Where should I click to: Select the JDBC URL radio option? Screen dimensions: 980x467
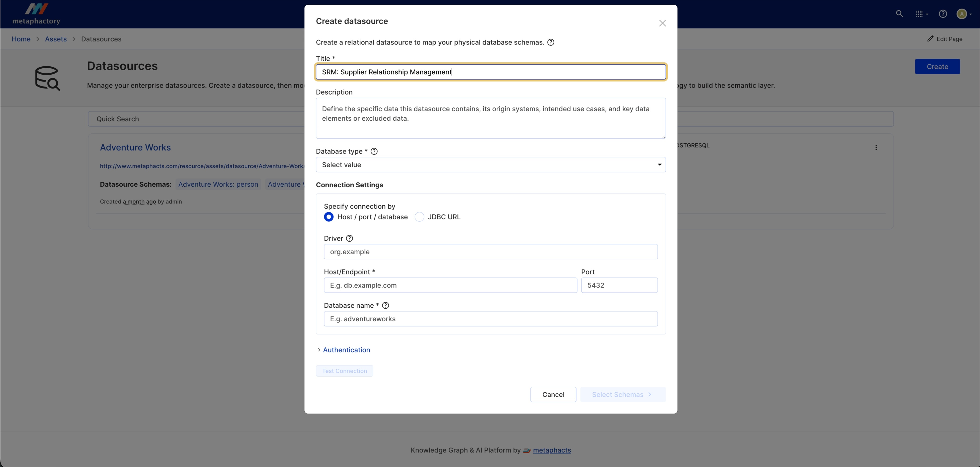419,217
